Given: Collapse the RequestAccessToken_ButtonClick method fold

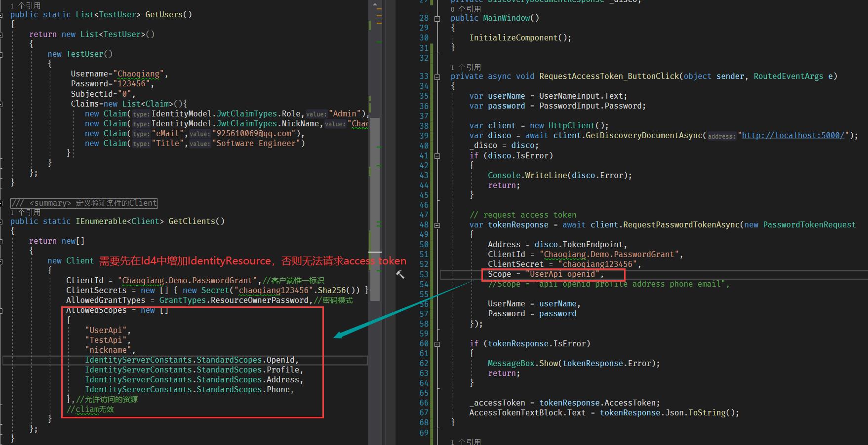Looking at the screenshot, I should coord(437,76).
